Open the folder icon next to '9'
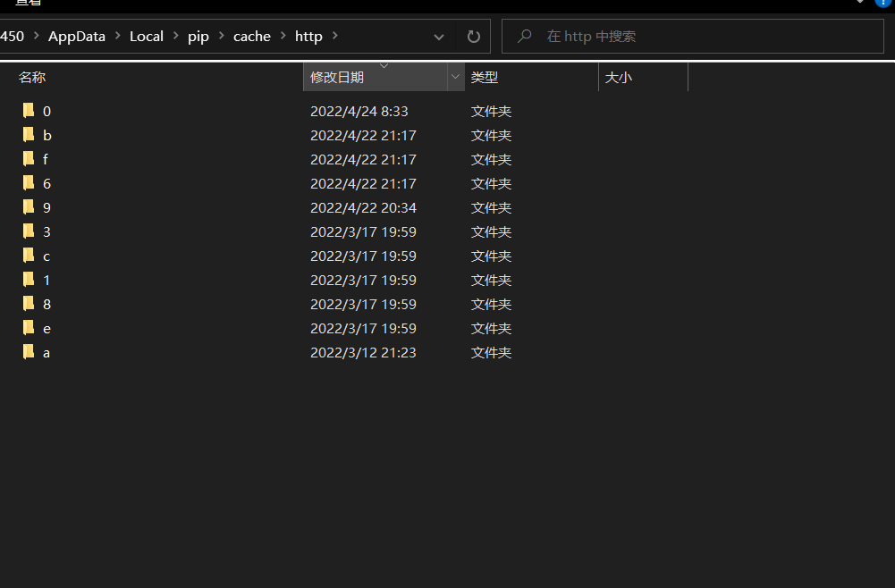The image size is (895, 588). coord(28,207)
